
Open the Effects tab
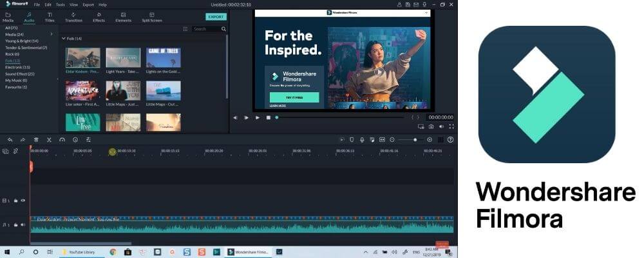point(99,17)
